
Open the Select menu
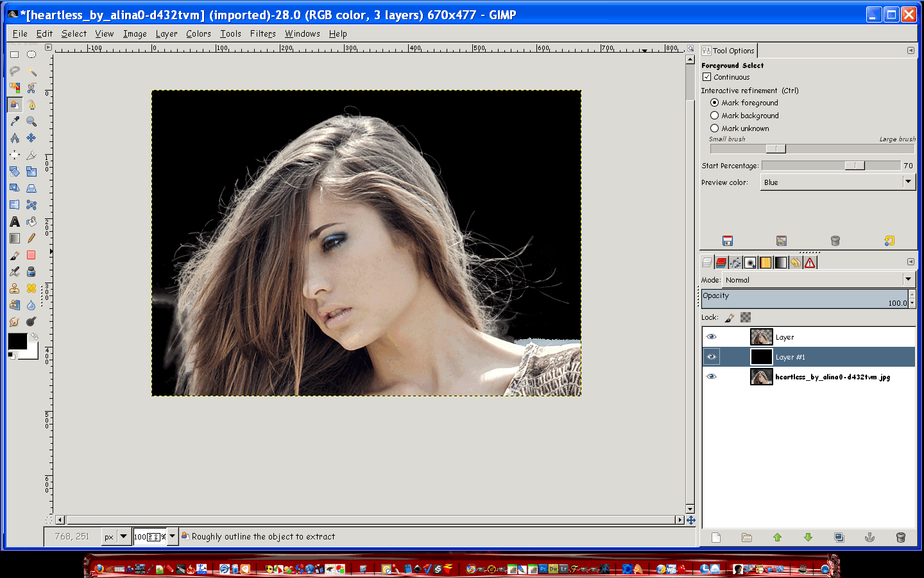(x=74, y=34)
